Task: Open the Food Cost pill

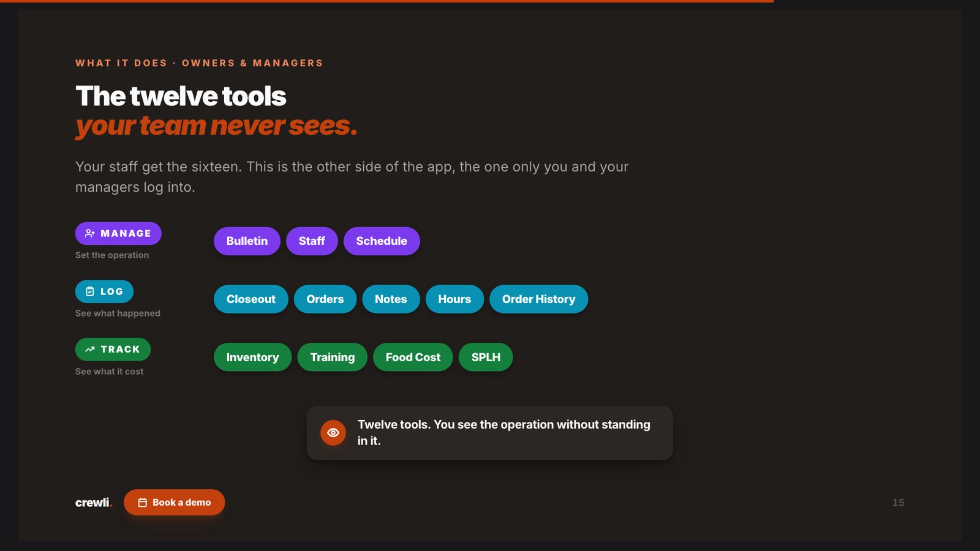Action: 413,357
